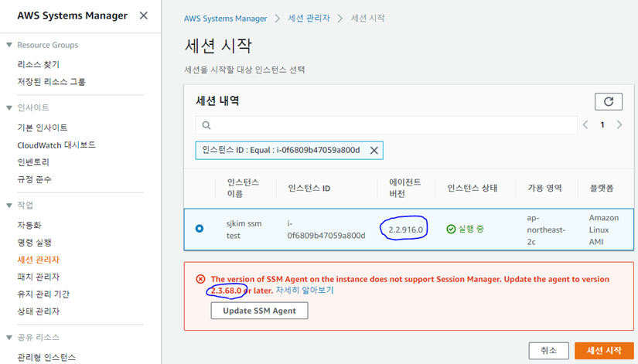Click agent version 2.2.916.0 cell

(405, 230)
